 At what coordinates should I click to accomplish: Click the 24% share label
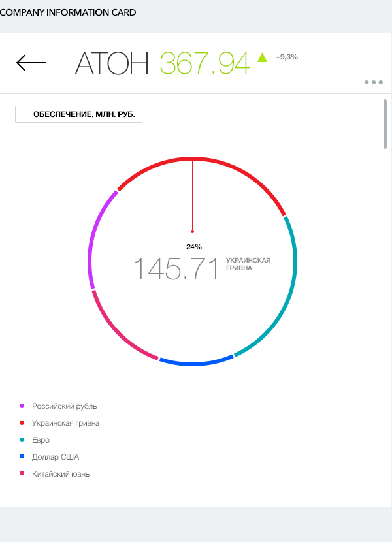click(194, 247)
